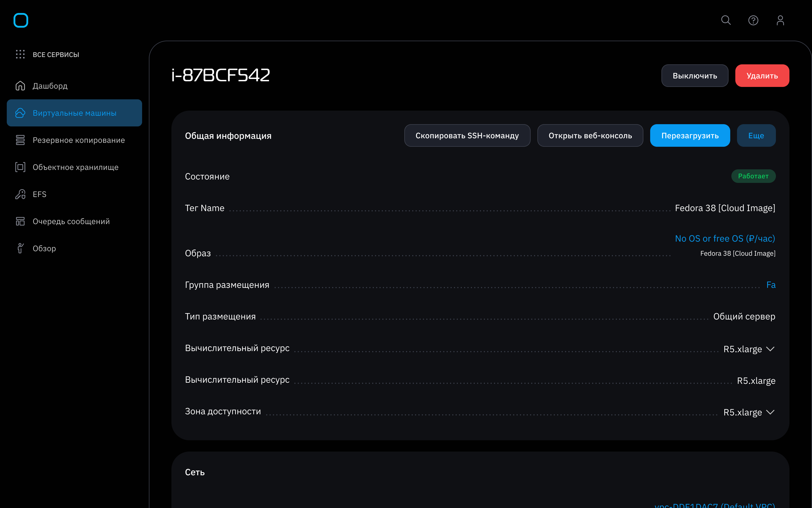The image size is (812, 508).
Task: Click small Fedora 38 text under Образ link
Action: pyautogui.click(x=738, y=254)
